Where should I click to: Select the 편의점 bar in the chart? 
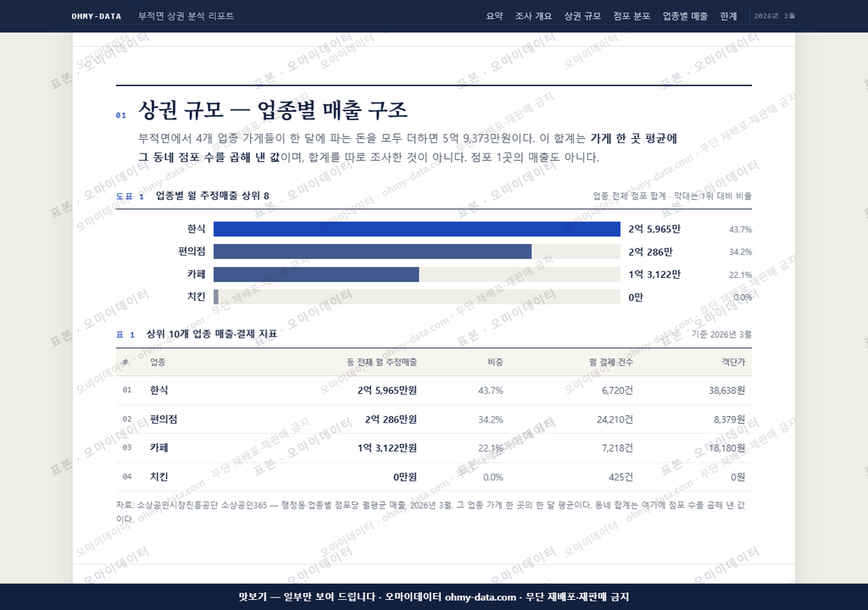(x=373, y=252)
